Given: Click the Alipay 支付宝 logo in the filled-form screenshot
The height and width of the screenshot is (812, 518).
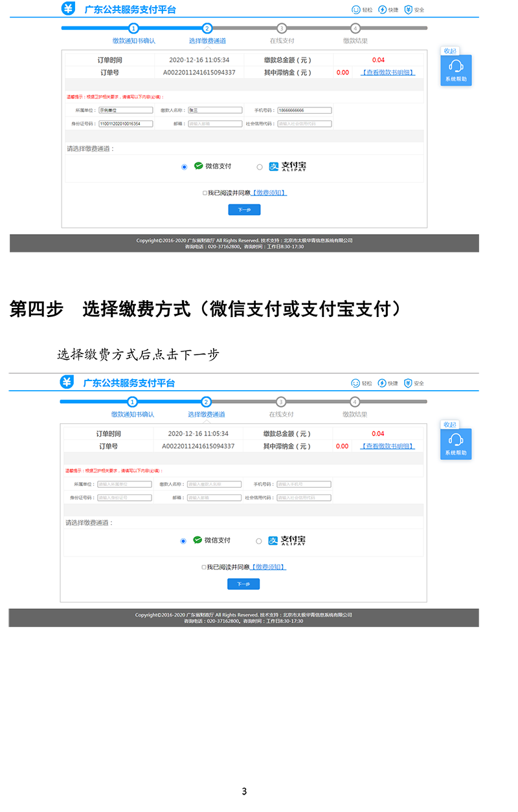Looking at the screenshot, I should 287,166.
